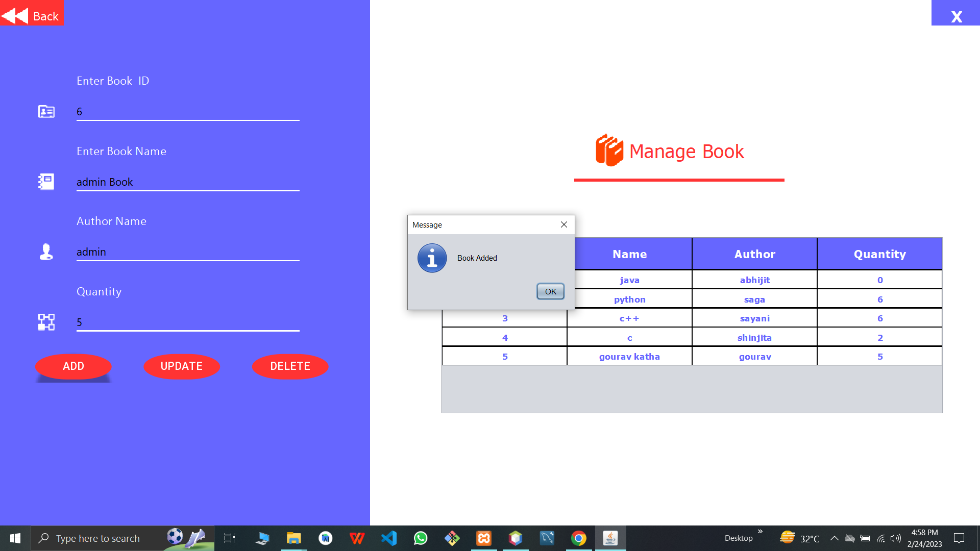
Task: Click the red UPDATE button
Action: coord(182,366)
